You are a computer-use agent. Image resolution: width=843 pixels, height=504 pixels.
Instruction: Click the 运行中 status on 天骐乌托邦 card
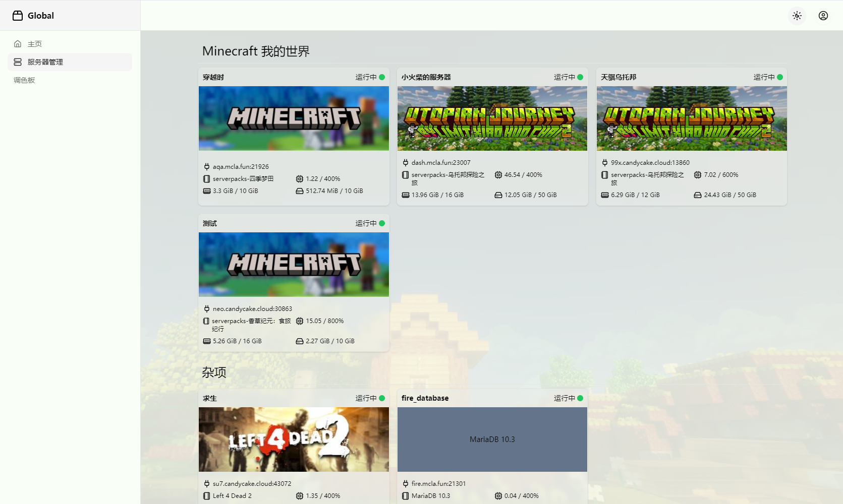(764, 77)
